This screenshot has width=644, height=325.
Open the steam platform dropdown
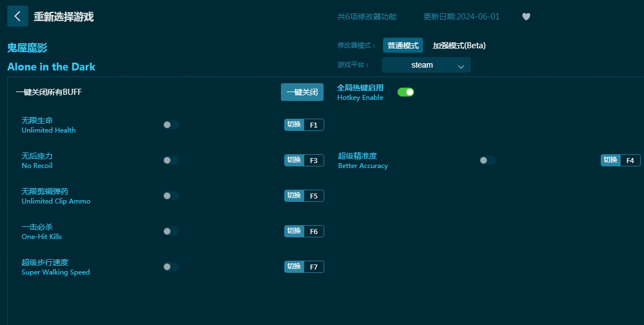click(x=426, y=65)
